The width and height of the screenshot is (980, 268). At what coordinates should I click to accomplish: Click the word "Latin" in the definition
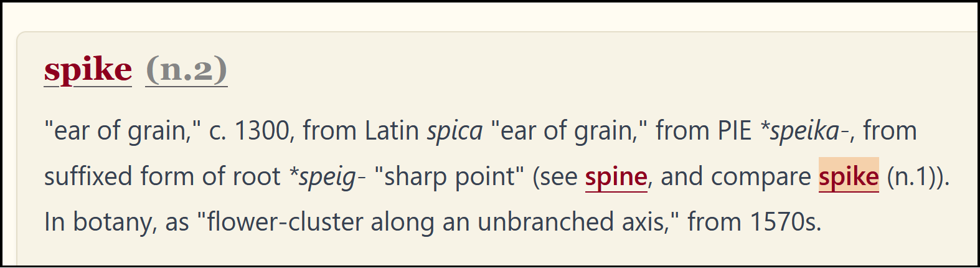coord(392,132)
